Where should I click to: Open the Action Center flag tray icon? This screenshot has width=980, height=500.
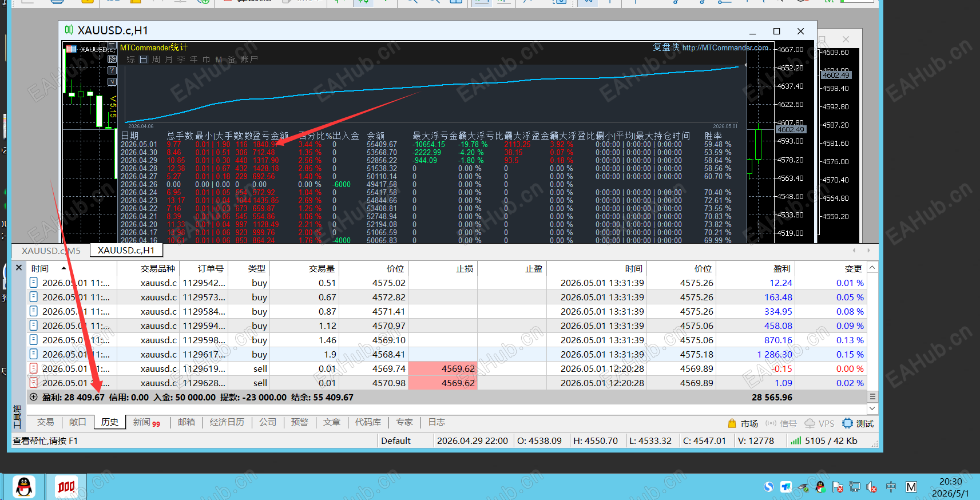838,487
